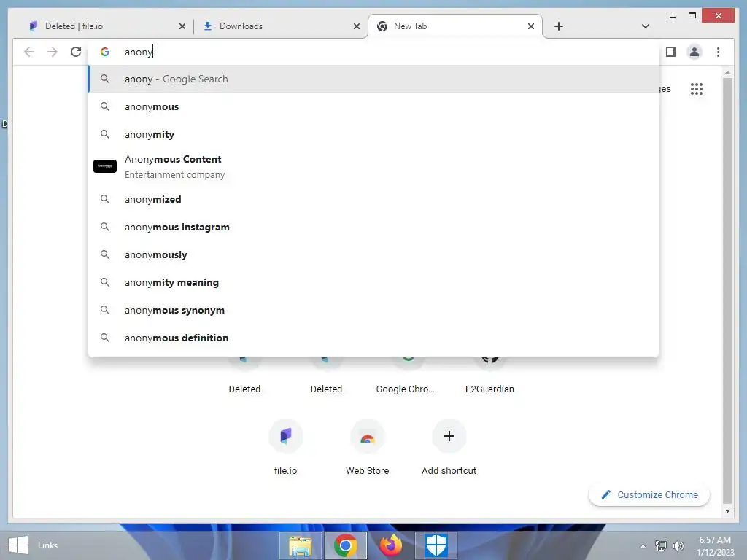747x560 pixels.
Task: Open the volume speaker icon in tray
Action: click(x=678, y=545)
